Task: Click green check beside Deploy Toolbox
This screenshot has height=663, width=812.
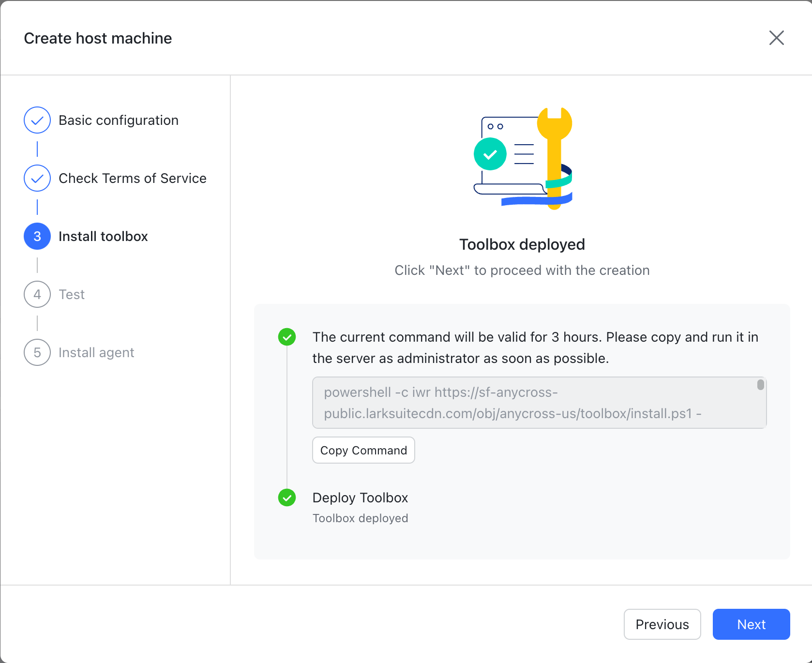Action: tap(287, 497)
